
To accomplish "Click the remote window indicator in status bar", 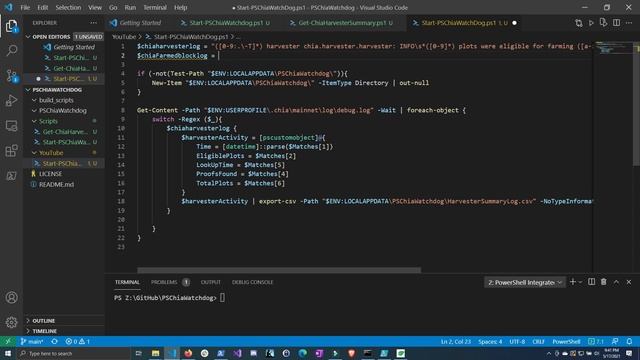I will (8, 342).
